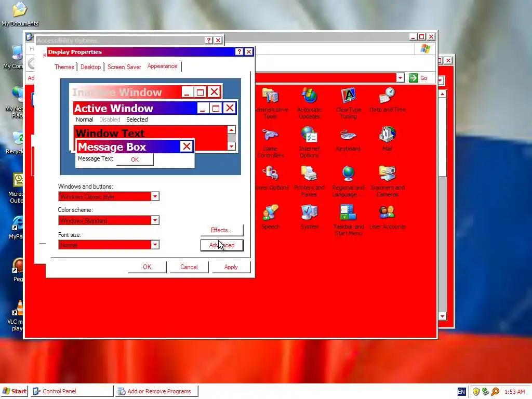Click the magnifier tray icon
The image size is (532, 399).
click(x=495, y=392)
